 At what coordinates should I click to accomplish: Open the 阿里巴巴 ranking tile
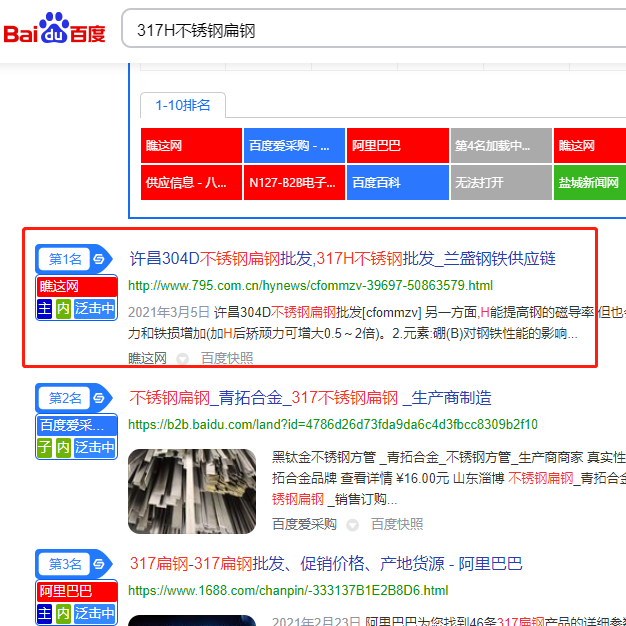click(398, 146)
